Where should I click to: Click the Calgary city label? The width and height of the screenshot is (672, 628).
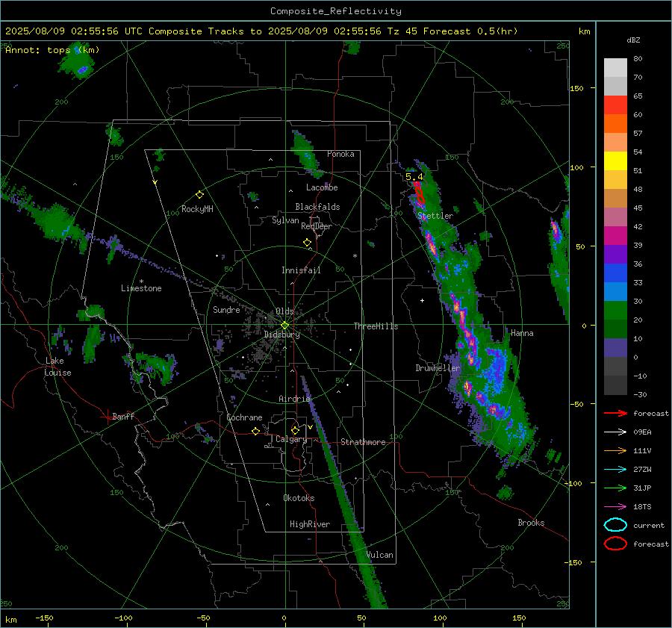pos(291,439)
